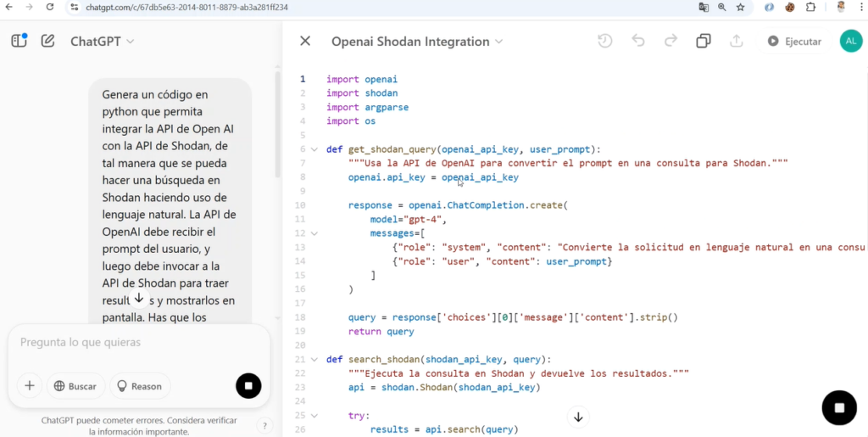Toggle the Buscar web search option

75,386
